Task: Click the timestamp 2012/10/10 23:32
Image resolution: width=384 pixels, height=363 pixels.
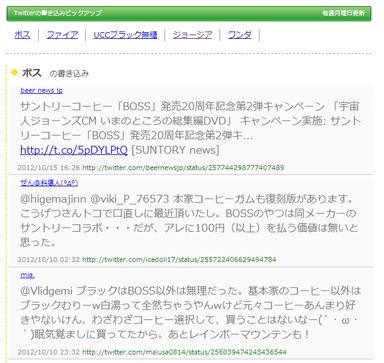Action: 49,352
